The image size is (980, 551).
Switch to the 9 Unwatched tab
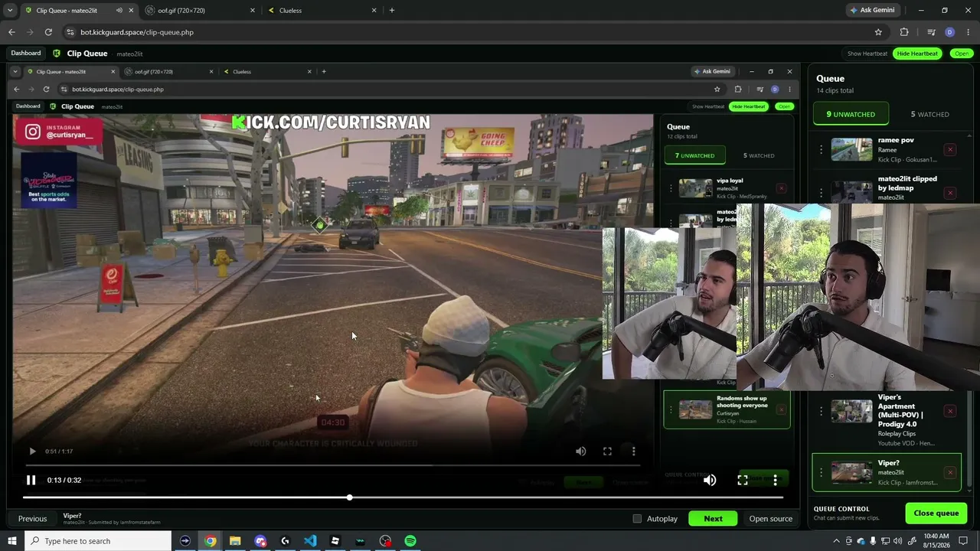click(x=851, y=114)
